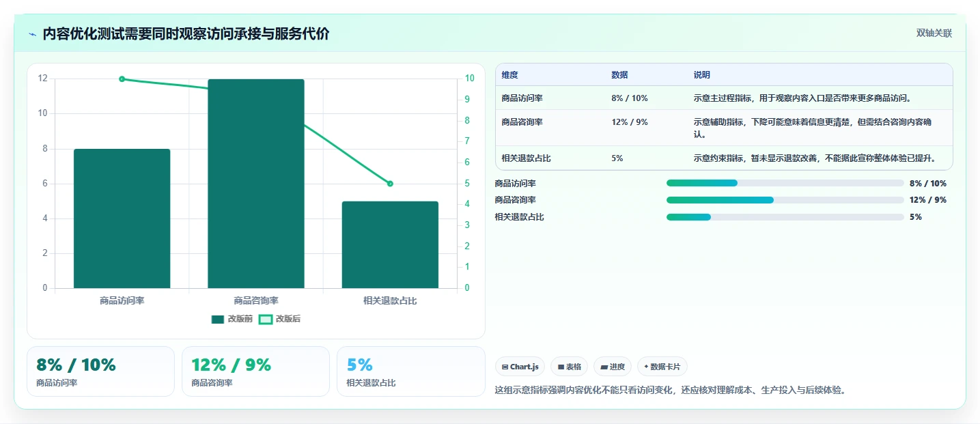Click the line point above 商品访问率

point(122,79)
